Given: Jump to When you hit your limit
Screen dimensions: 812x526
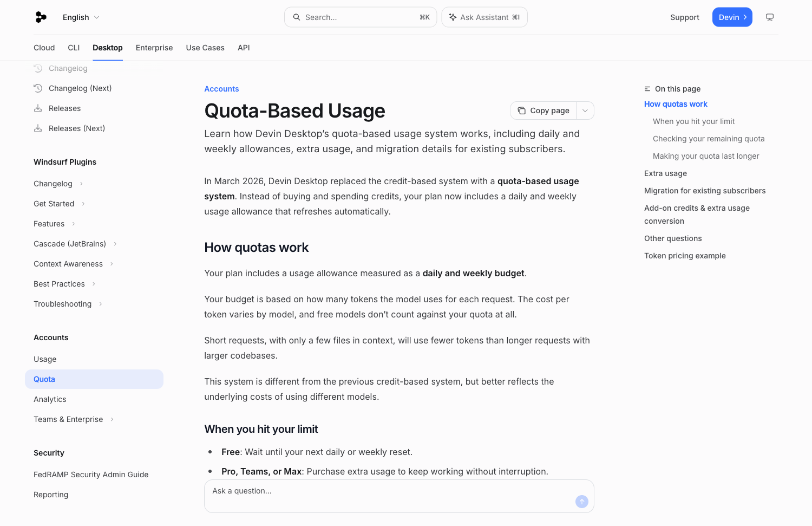Looking at the screenshot, I should (x=693, y=121).
